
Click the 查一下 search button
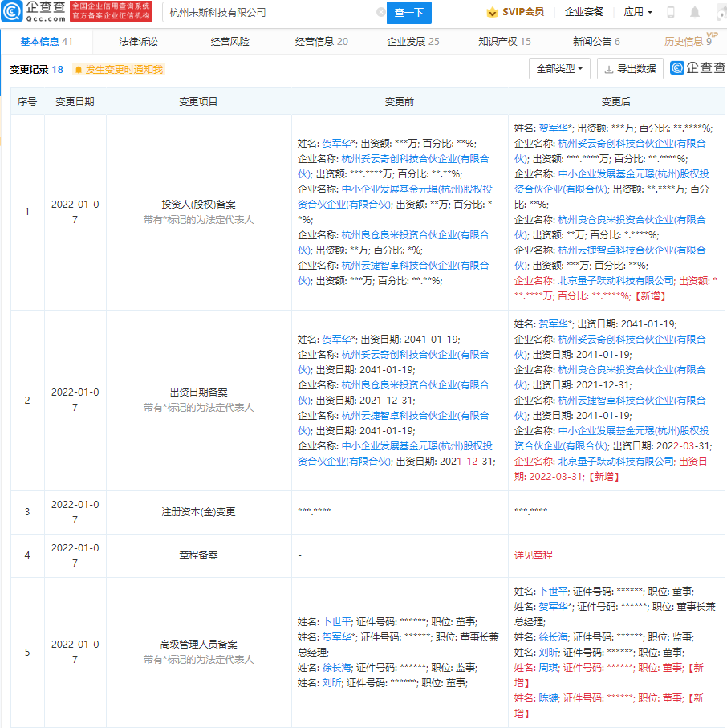click(409, 13)
